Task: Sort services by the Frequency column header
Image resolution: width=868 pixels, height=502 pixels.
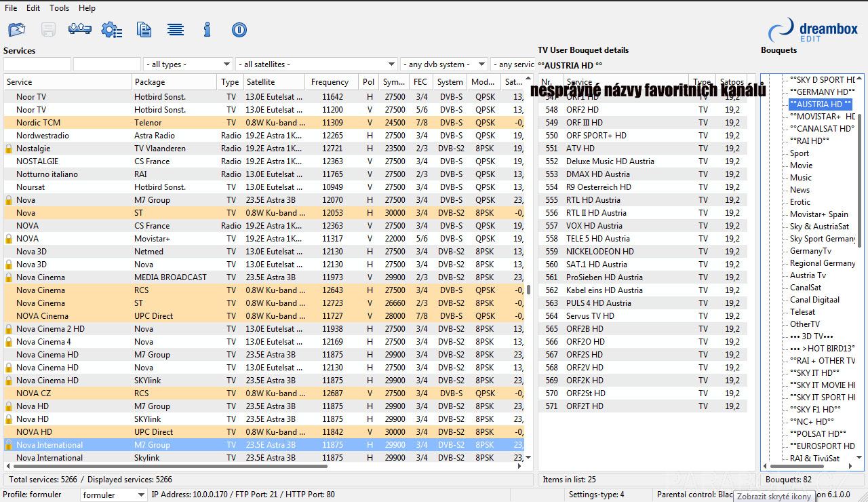Action: click(332, 82)
